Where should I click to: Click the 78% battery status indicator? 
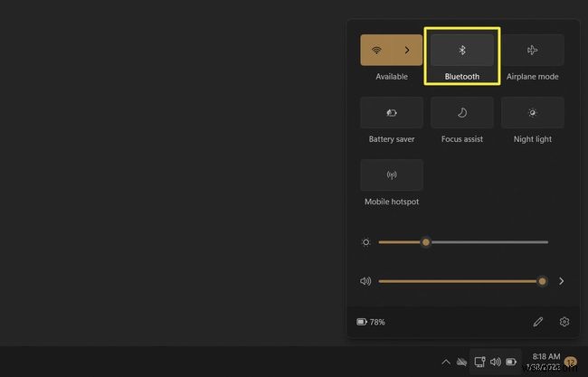point(371,322)
